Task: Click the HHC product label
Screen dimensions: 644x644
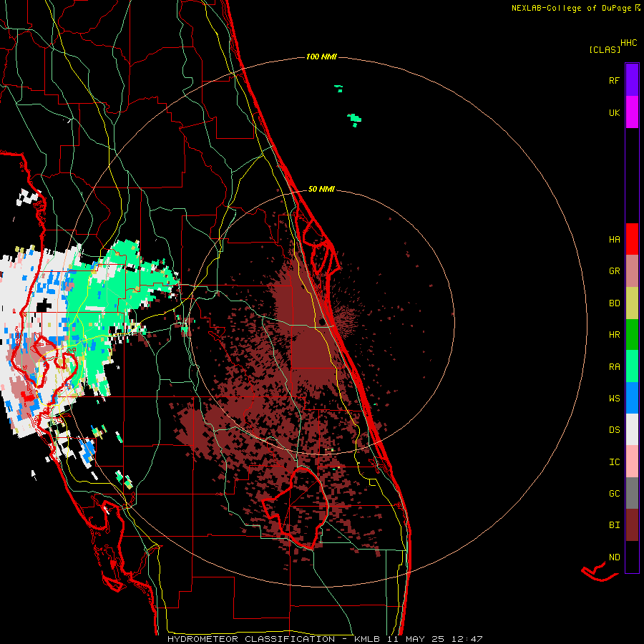Action: [x=628, y=43]
